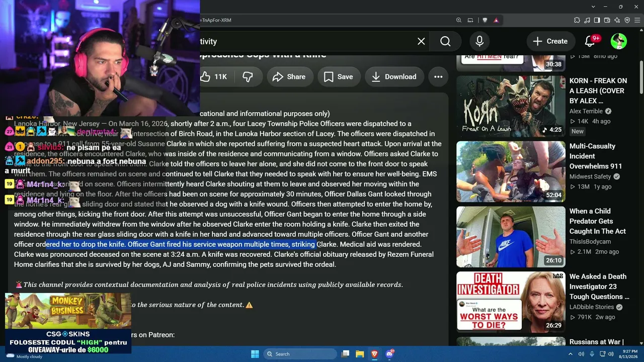
Task: Visit the LADbible Stories channel
Action: 592,307
